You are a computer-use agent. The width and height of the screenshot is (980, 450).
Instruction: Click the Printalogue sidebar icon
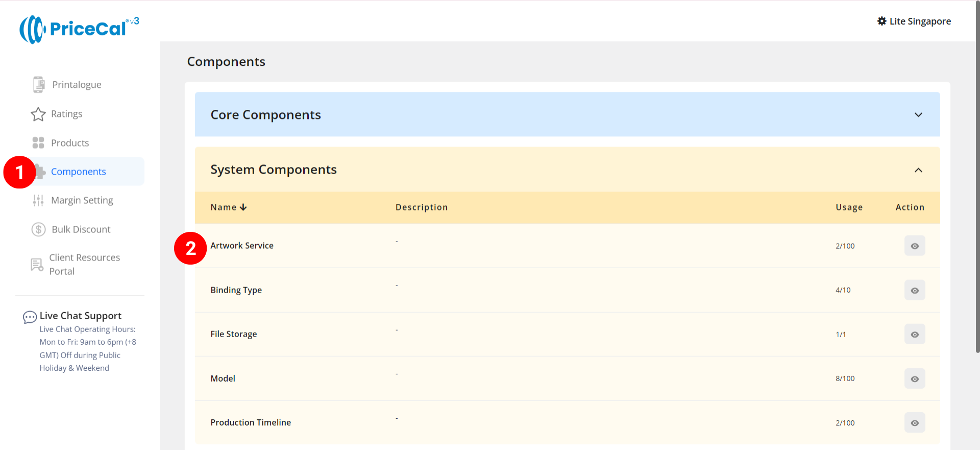[39, 85]
